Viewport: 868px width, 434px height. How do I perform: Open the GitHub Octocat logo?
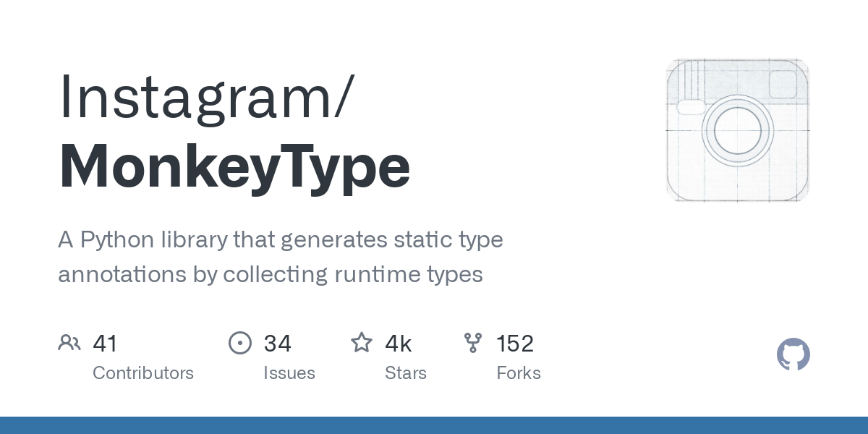click(793, 355)
